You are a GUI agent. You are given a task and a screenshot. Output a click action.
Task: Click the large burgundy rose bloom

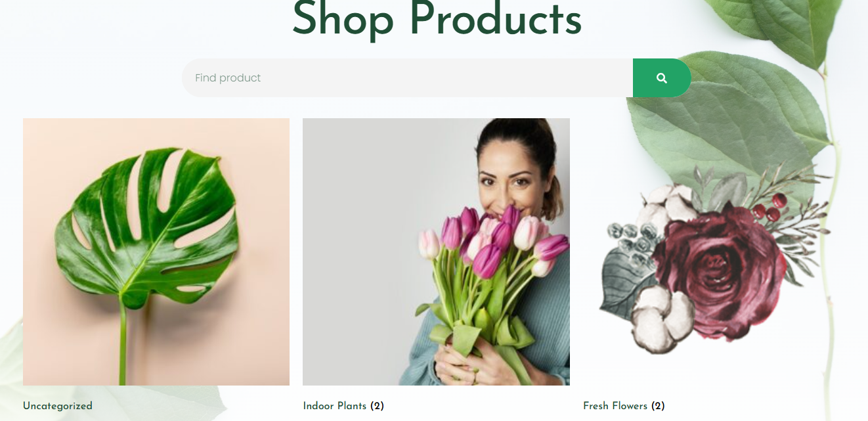719,273
